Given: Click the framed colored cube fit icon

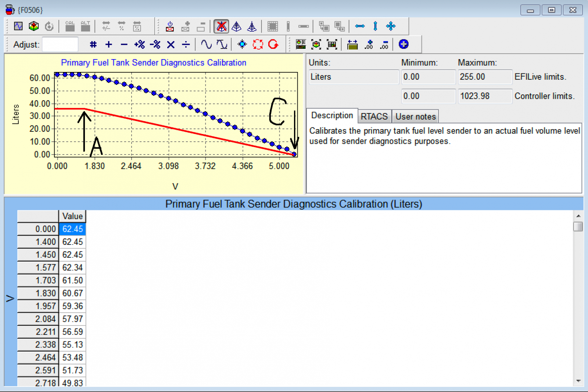Looking at the screenshot, I should point(316,44).
